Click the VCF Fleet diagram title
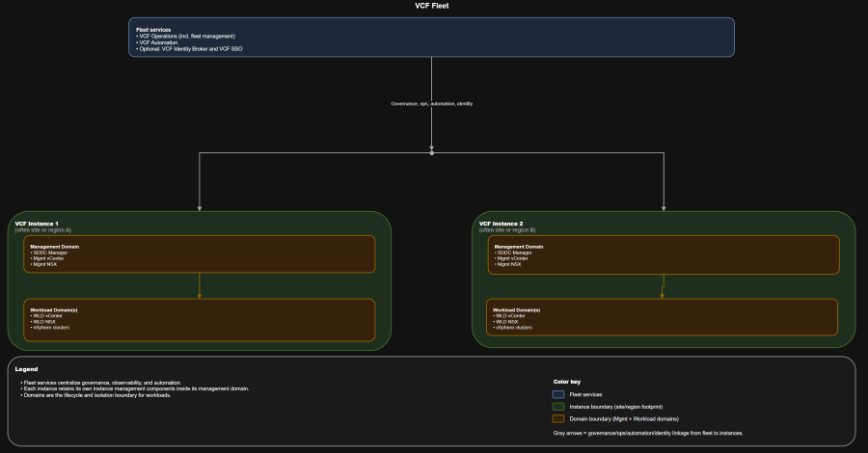Screen dimensions: 868x453 coord(432,6)
